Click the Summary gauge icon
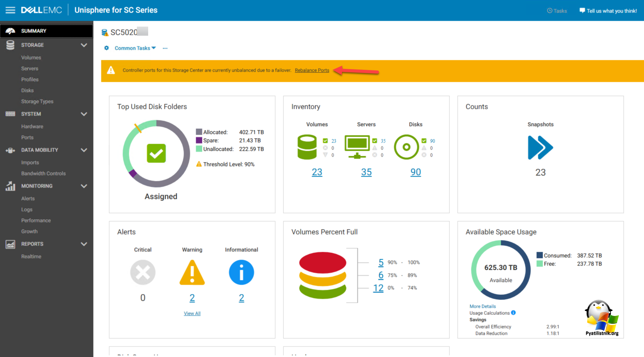The width and height of the screenshot is (644, 357). point(10,31)
